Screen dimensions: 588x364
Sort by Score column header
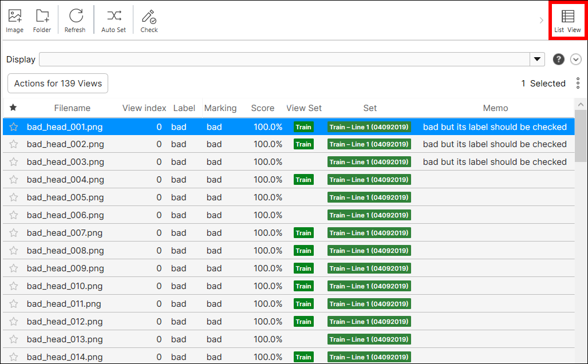pyautogui.click(x=262, y=108)
